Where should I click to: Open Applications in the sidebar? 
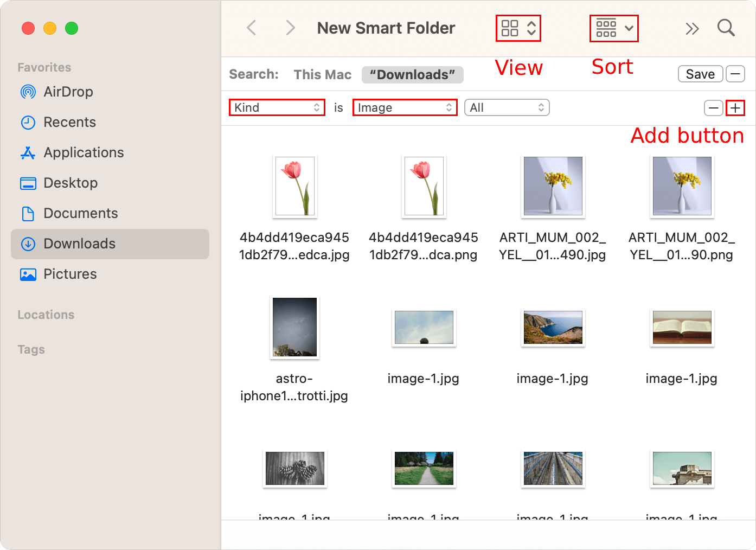[x=110, y=152]
